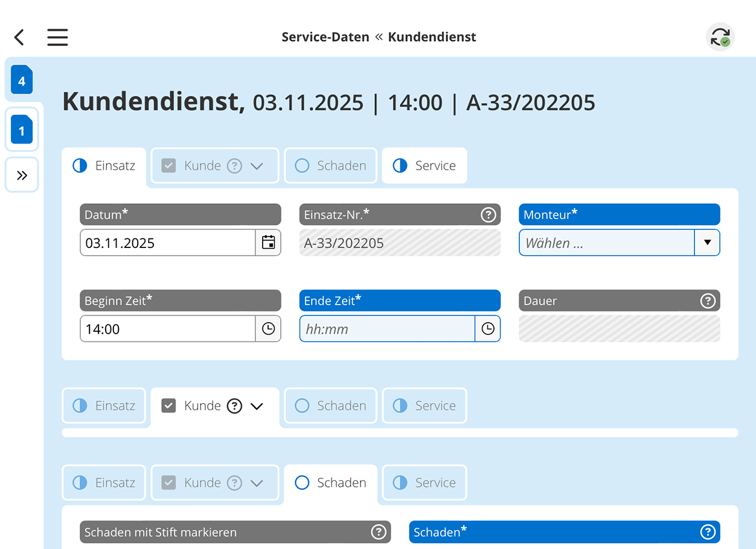Open the Service tab

point(424,165)
